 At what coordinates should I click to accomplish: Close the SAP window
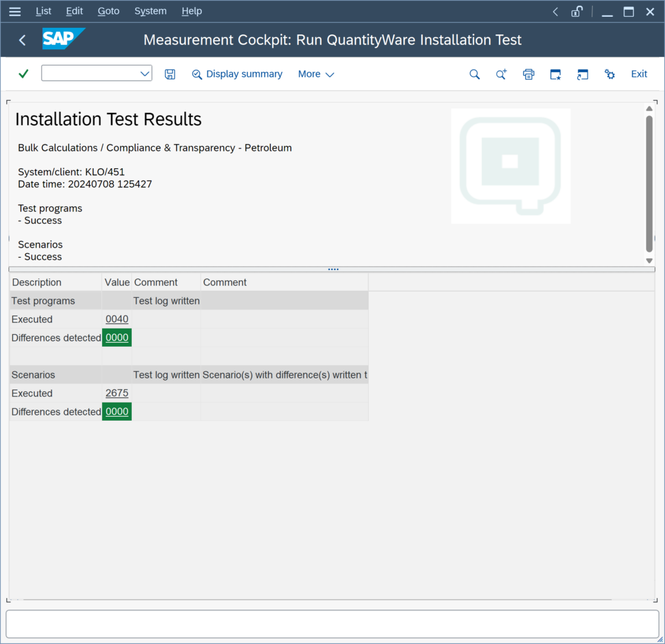tap(649, 12)
